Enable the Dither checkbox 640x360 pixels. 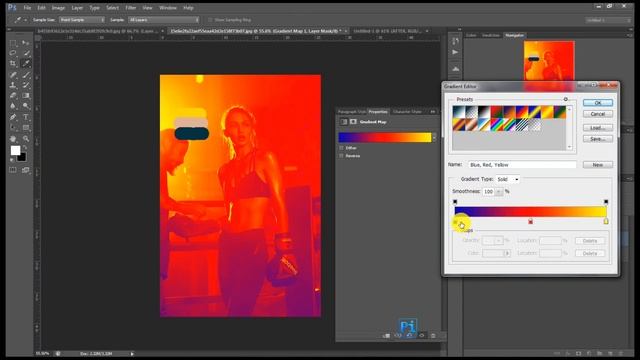(x=341, y=148)
